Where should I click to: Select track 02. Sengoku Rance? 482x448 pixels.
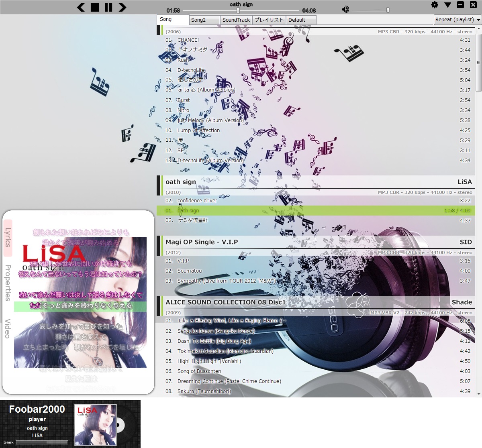tap(316, 331)
